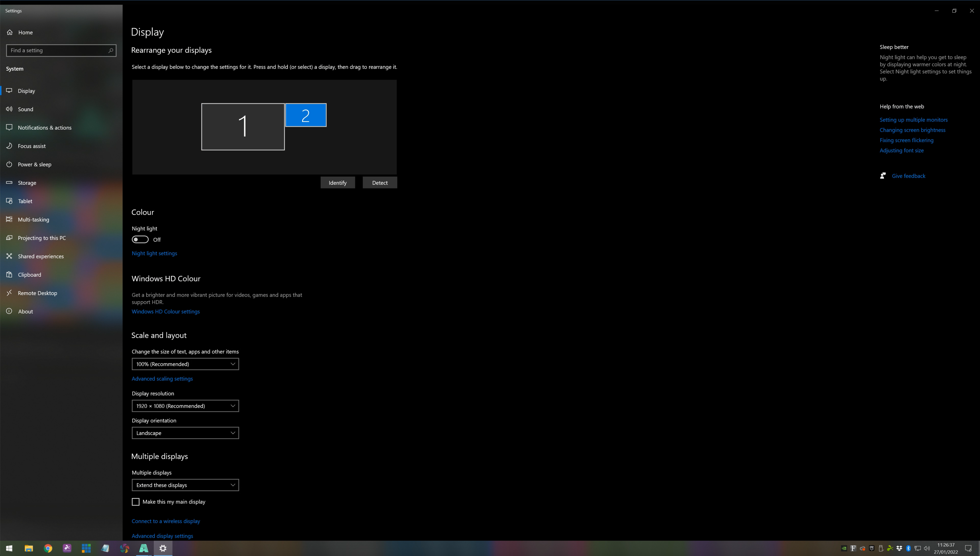980x556 pixels.
Task: Open Advanced scaling settings link
Action: coord(162,378)
